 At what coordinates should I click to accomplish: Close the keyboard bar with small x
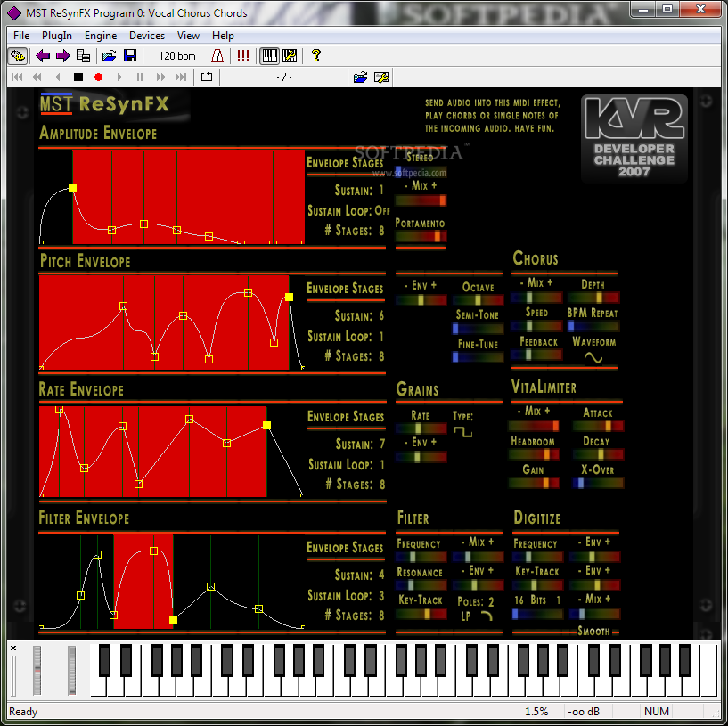[13, 648]
